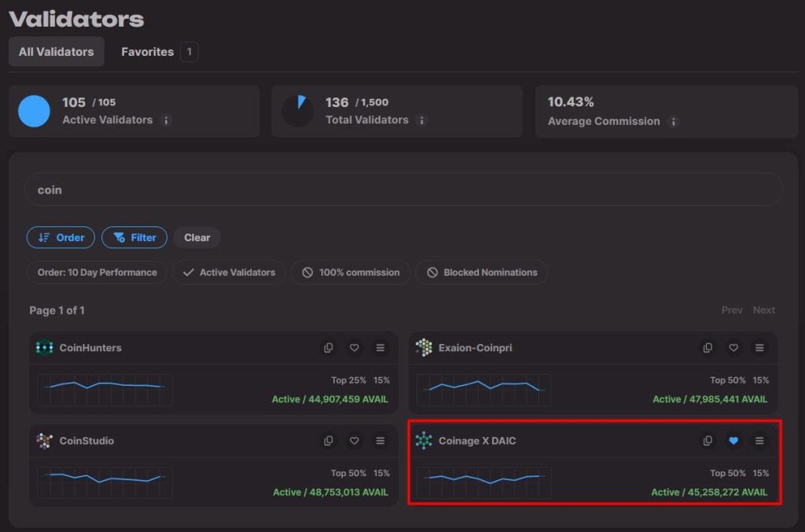The width and height of the screenshot is (805, 532).
Task: Go to the Next page
Action: pyautogui.click(x=764, y=310)
